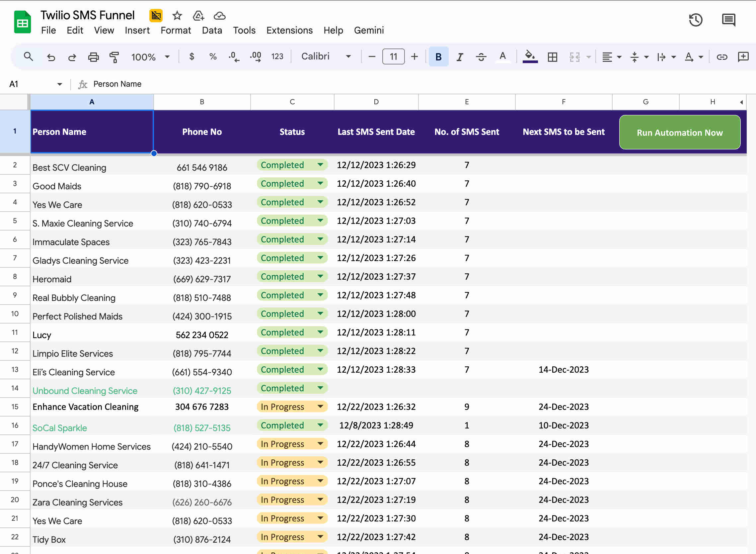The height and width of the screenshot is (554, 756).
Task: Redo the last action
Action: [x=72, y=57]
